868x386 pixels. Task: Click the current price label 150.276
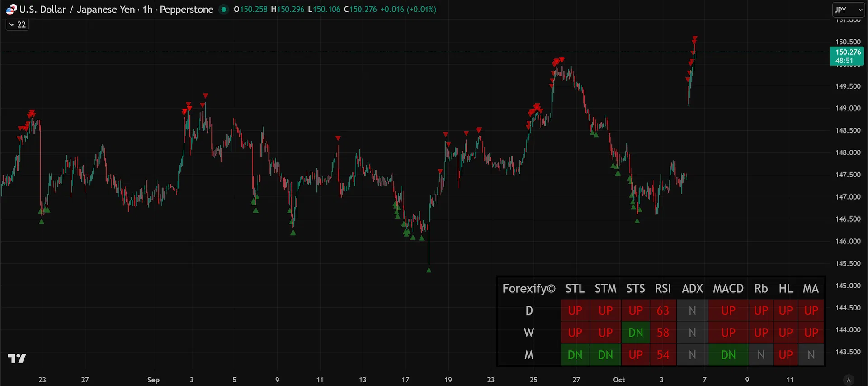click(x=847, y=56)
